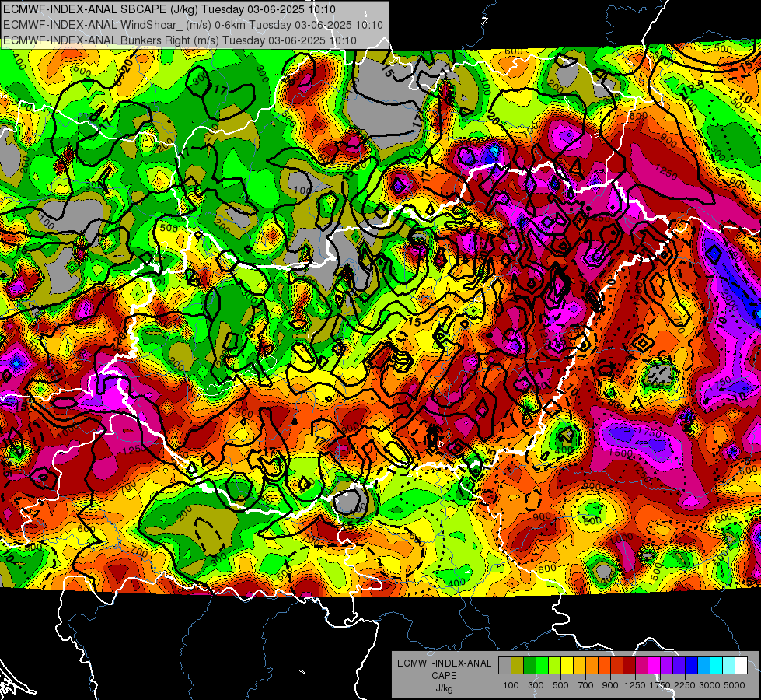
Task: Click the pure yellow legend swatch
Action: click(567, 666)
